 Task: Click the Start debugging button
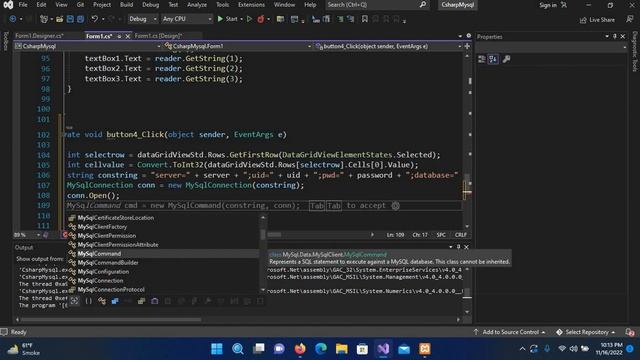(x=228, y=19)
